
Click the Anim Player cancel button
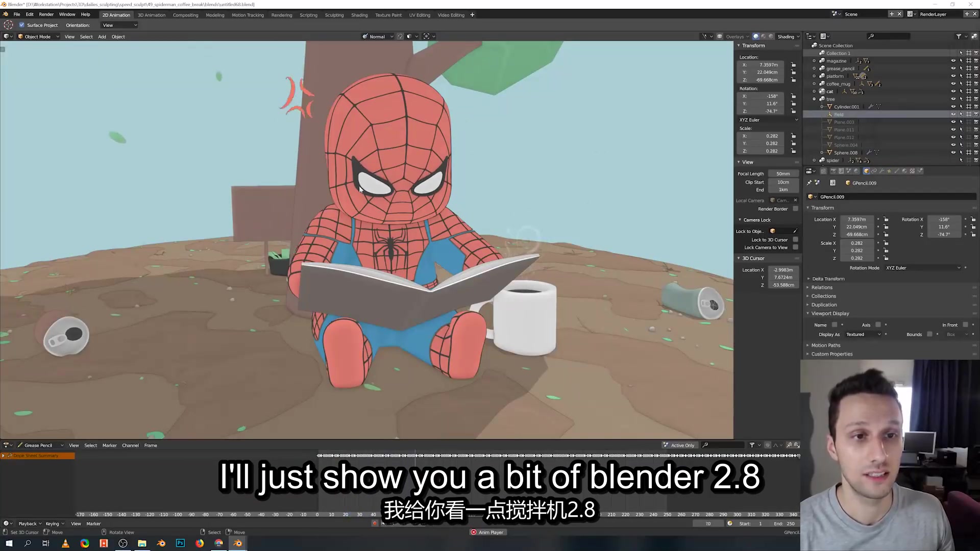474,532
